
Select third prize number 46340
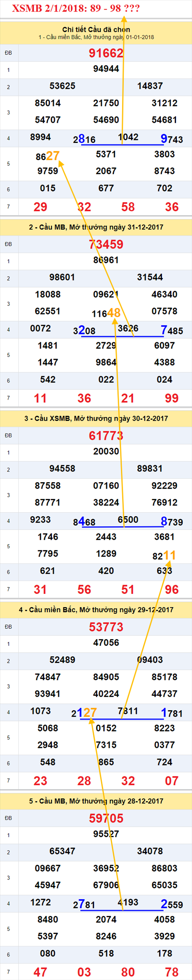(x=164, y=295)
